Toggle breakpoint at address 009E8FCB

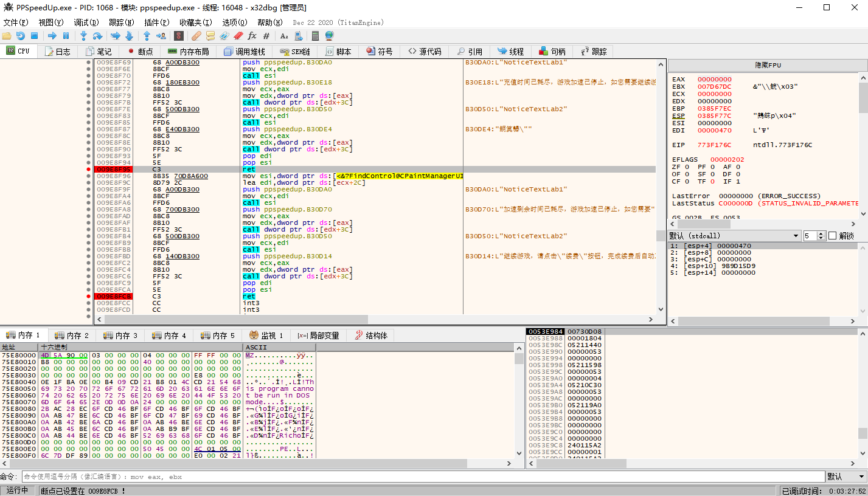[x=89, y=296]
